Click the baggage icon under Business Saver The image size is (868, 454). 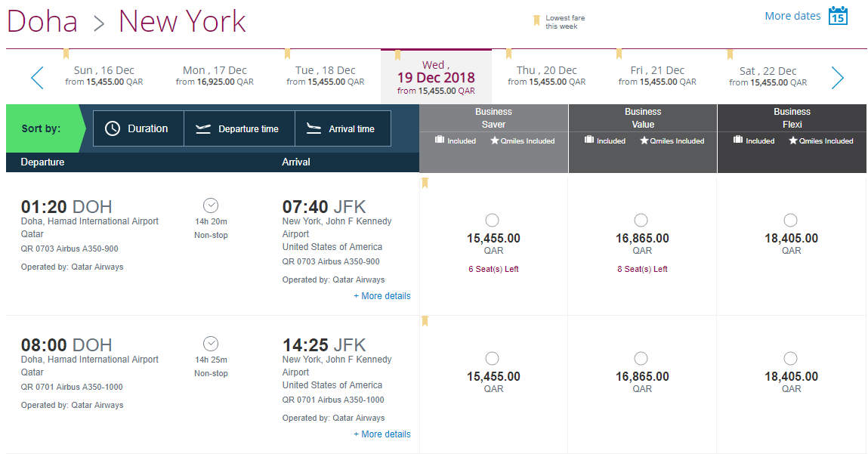click(x=440, y=141)
